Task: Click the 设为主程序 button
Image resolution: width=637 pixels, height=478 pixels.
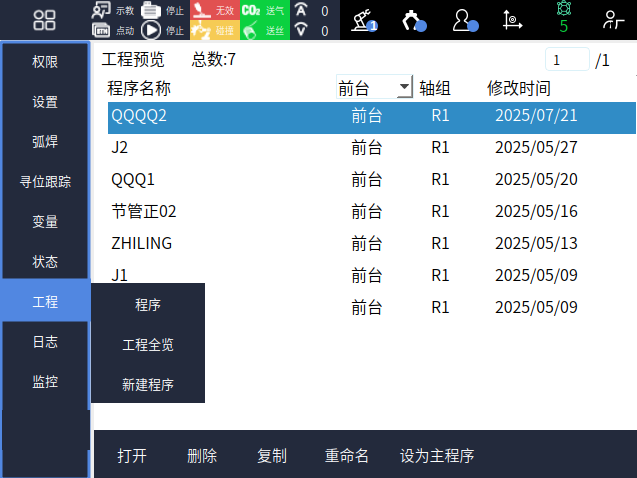Action: 437,456
